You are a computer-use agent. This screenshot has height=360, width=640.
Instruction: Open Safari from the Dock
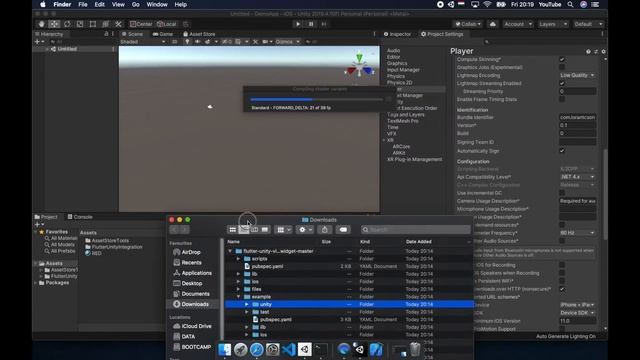click(256, 349)
